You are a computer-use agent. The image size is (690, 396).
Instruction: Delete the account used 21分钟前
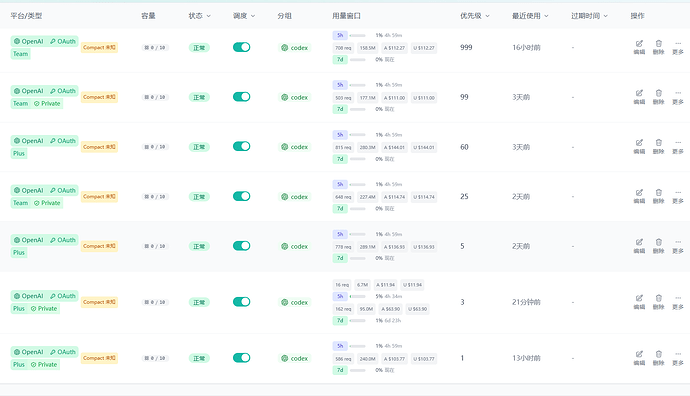[658, 302]
